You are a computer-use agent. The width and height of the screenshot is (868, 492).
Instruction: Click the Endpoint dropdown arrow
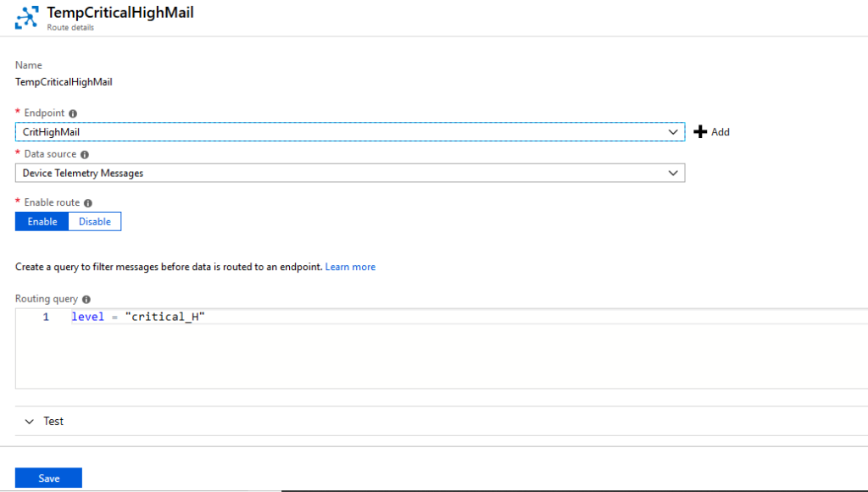(672, 132)
